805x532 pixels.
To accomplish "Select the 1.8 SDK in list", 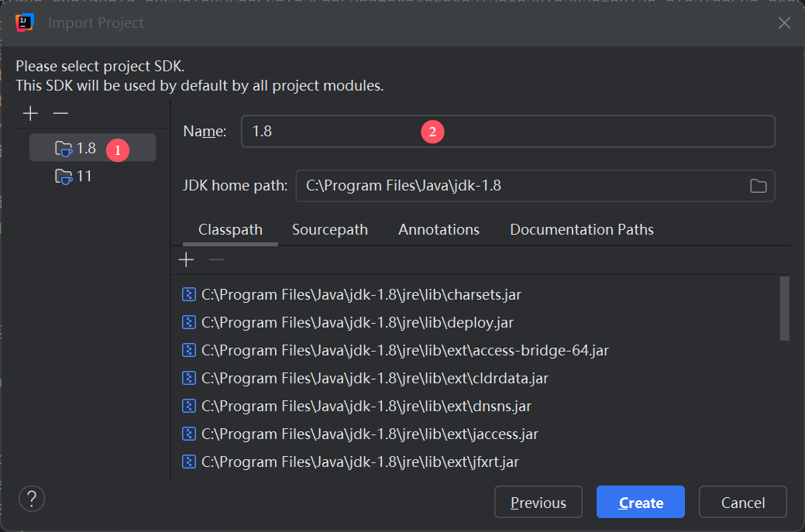I will coord(85,148).
